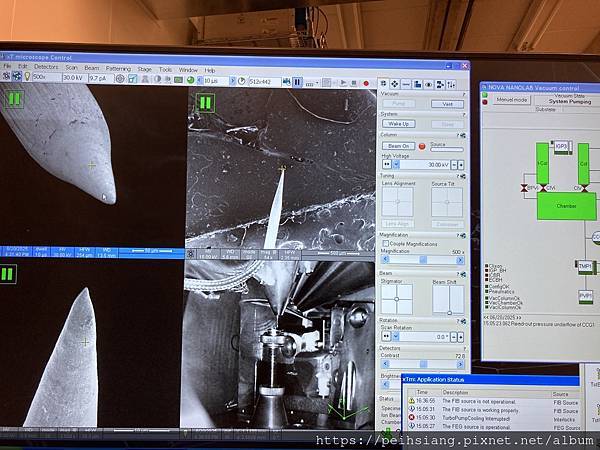Open Scan Rotation preset dropdown
This screenshot has height=450, width=600.
coord(396,336)
